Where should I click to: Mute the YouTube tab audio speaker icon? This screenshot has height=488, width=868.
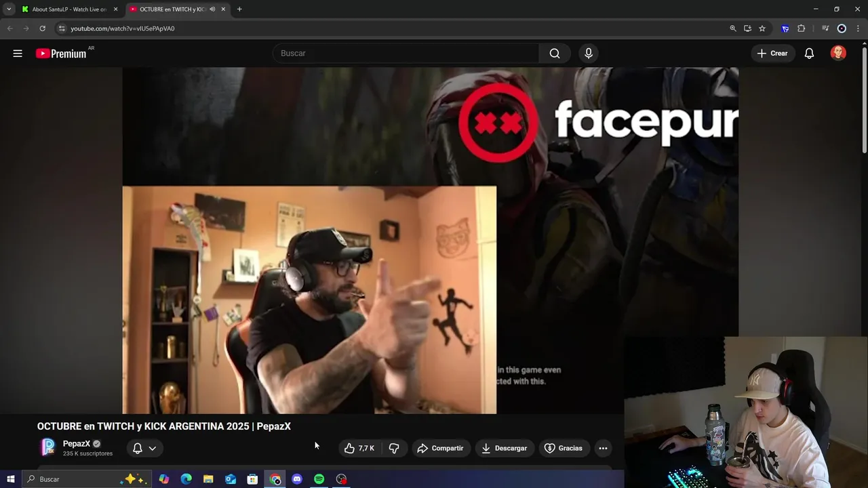(212, 9)
